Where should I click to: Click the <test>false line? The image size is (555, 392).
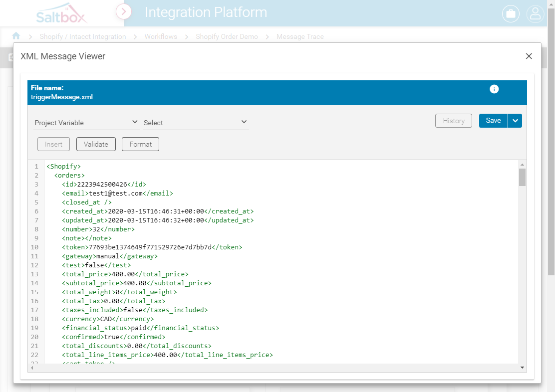96,265
